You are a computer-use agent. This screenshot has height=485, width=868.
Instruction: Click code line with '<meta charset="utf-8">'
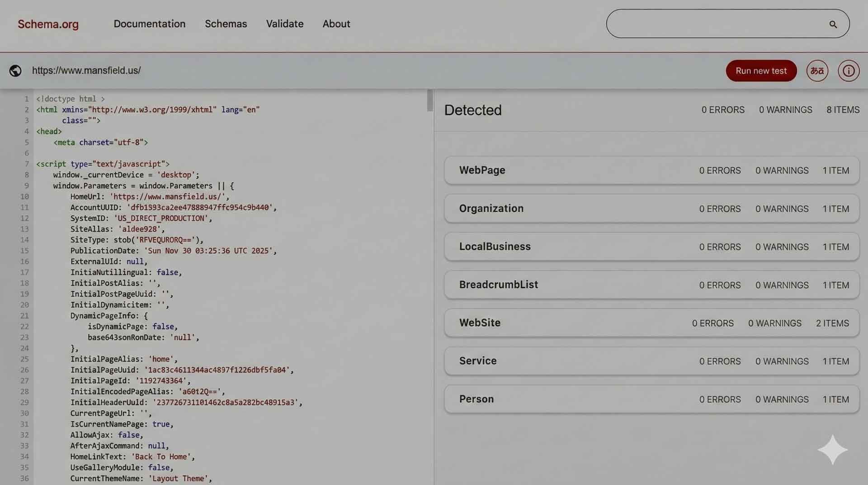coord(101,143)
